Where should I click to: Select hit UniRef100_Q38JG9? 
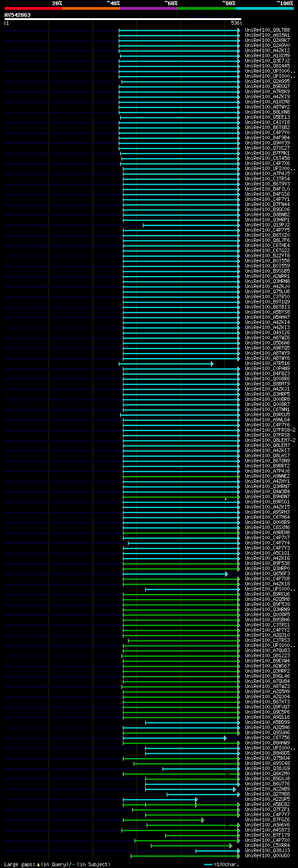click(x=267, y=769)
